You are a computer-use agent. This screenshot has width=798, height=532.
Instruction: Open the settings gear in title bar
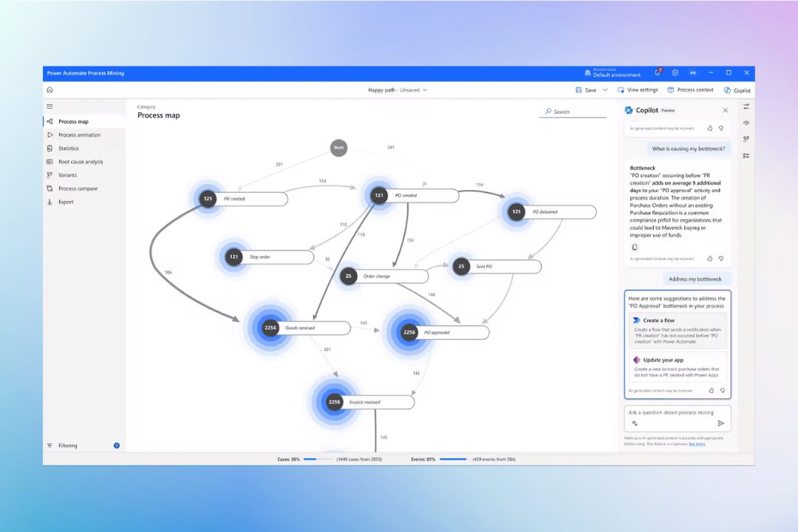[675, 73]
